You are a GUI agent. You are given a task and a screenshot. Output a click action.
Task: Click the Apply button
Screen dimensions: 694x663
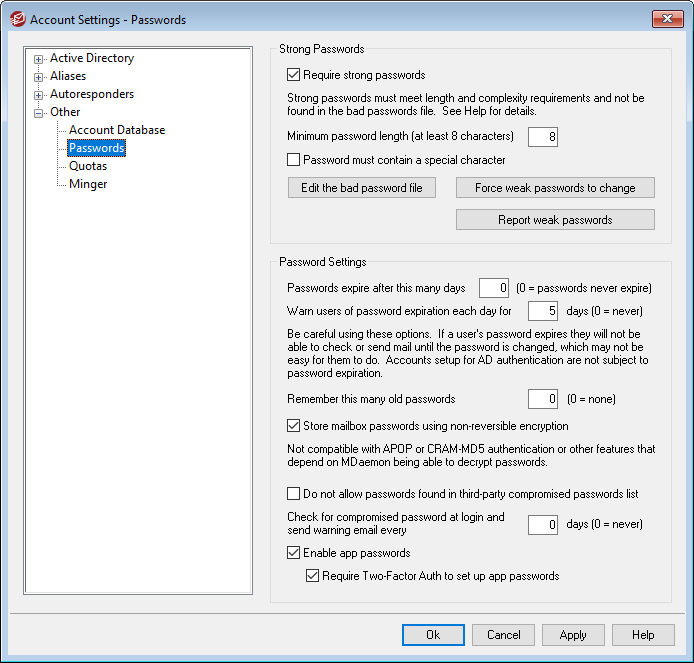(x=573, y=635)
